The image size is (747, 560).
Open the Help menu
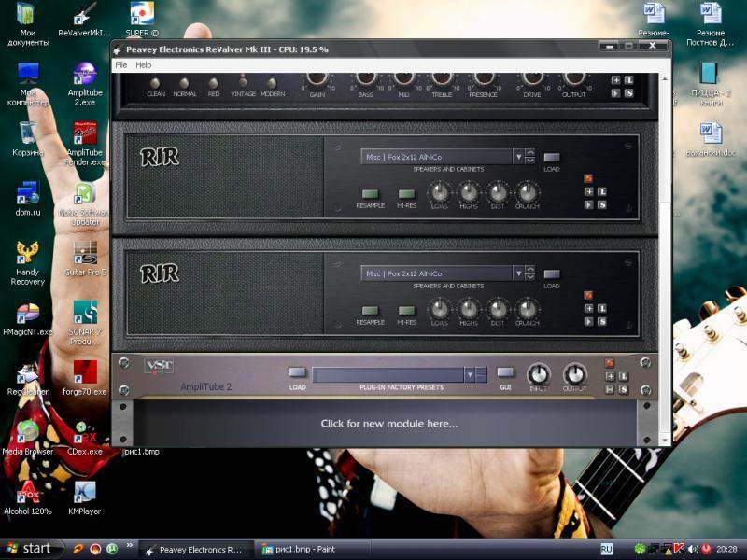tap(143, 65)
